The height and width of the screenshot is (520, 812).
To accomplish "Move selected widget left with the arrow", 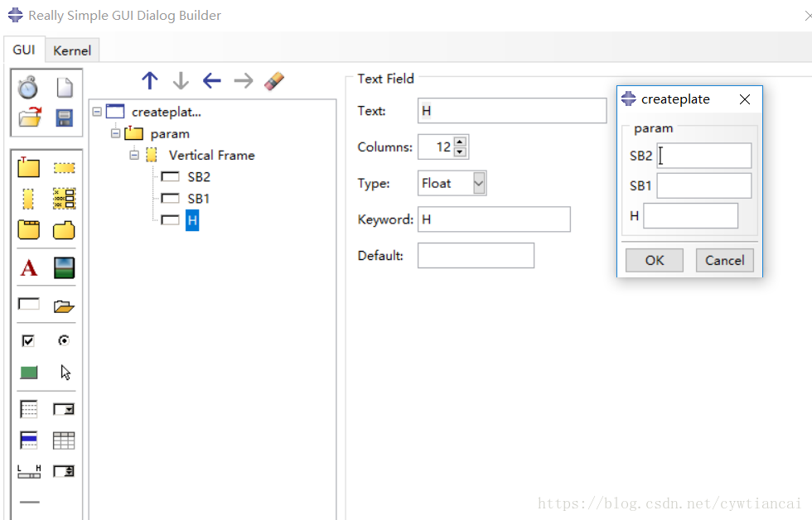I will (x=212, y=80).
